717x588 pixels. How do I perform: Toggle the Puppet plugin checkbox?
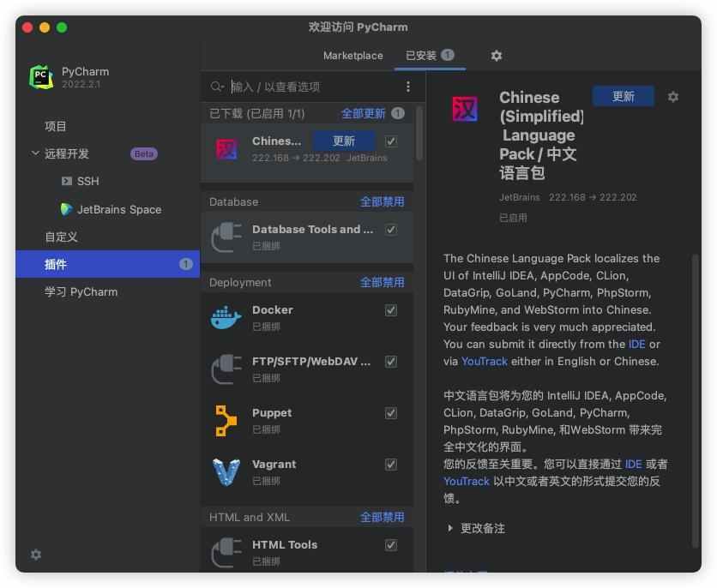coord(391,413)
